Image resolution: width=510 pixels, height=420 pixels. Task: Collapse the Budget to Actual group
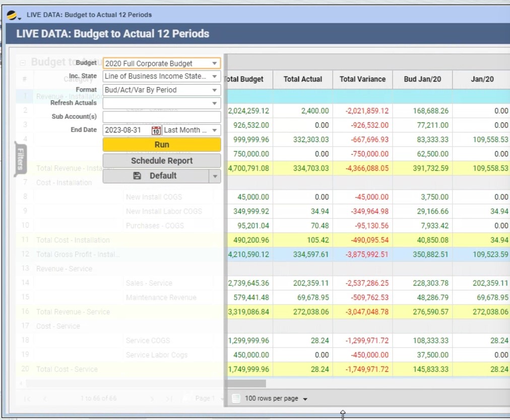click(22, 63)
